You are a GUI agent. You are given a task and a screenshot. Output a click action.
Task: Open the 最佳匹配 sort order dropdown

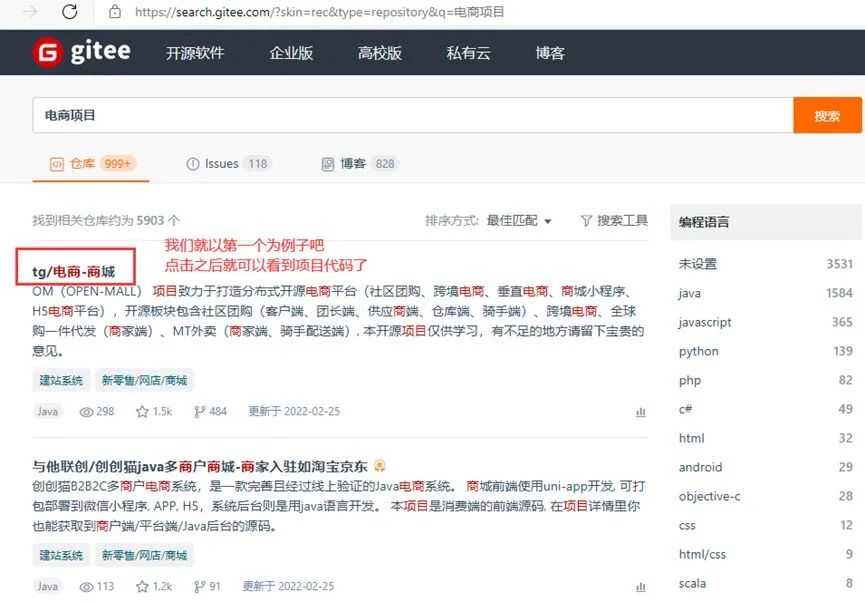(x=519, y=221)
